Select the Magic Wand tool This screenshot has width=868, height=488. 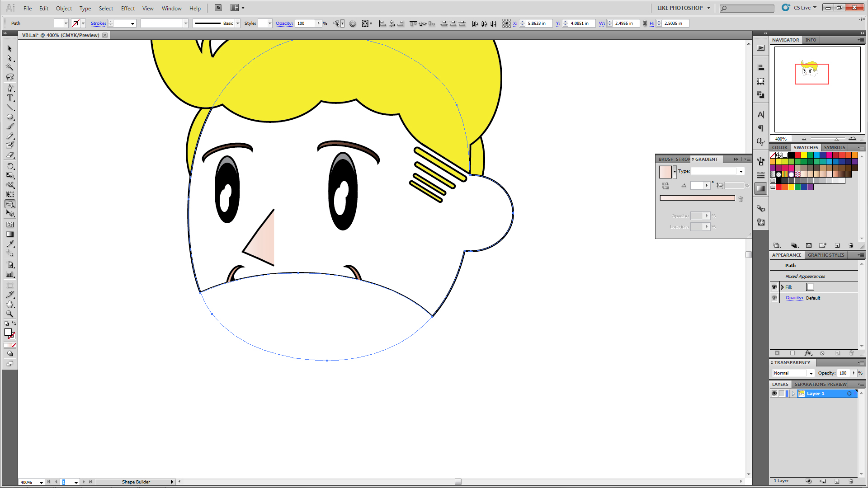(9, 67)
